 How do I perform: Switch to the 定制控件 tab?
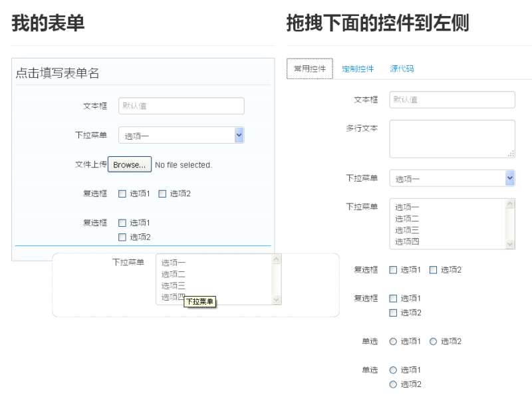coord(358,68)
